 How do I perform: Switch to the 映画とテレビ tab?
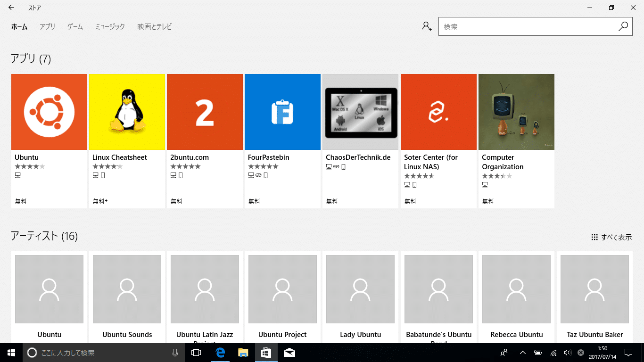tap(155, 27)
